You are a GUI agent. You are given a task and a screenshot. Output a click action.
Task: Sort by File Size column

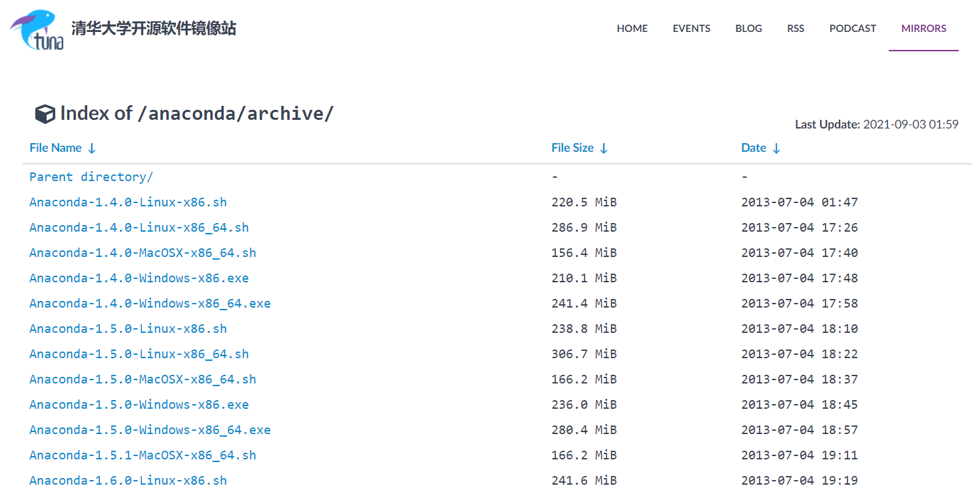(579, 148)
